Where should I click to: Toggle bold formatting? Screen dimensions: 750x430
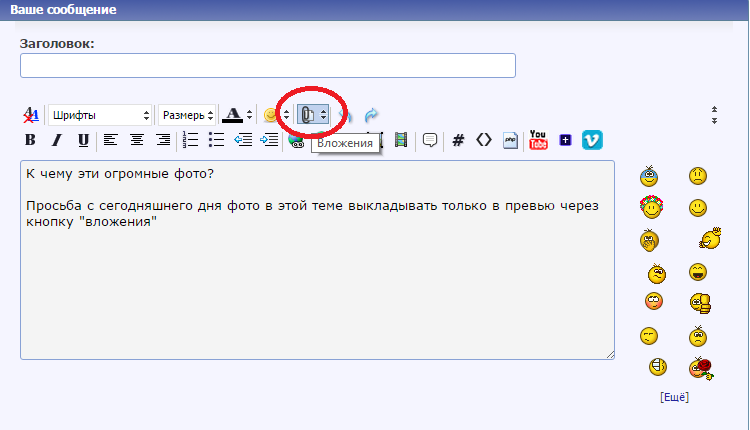coord(30,140)
